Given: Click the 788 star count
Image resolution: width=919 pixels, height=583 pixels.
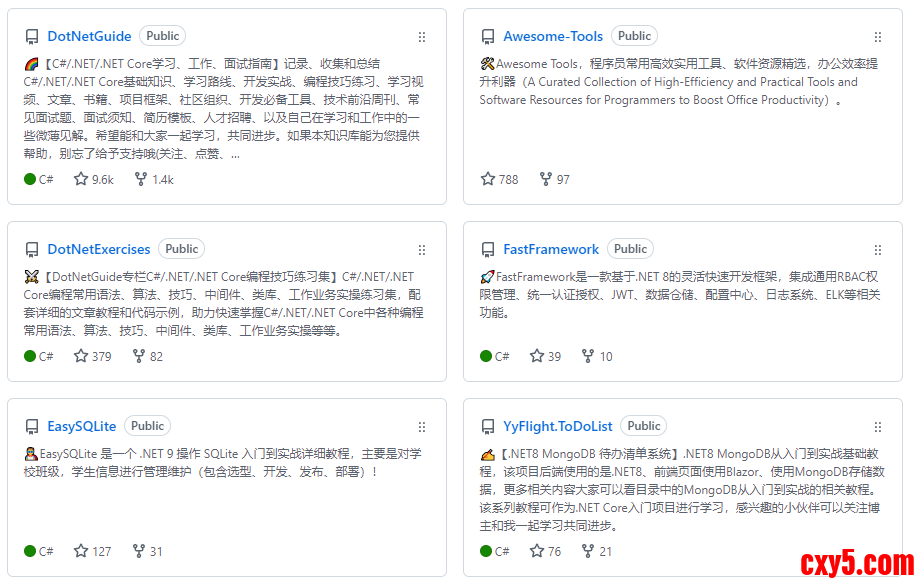Looking at the screenshot, I should pos(509,180).
